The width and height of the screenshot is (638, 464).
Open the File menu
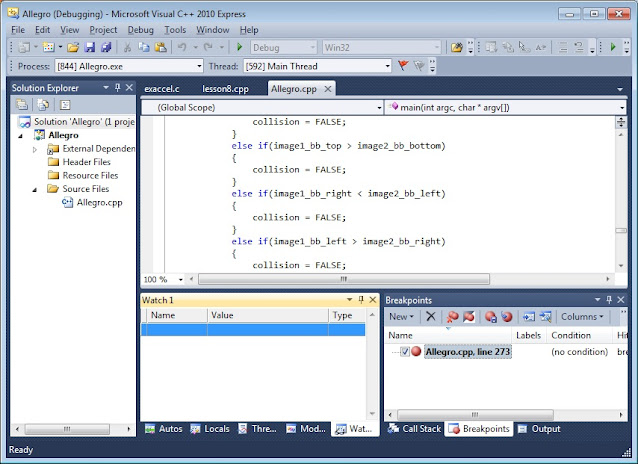18,30
